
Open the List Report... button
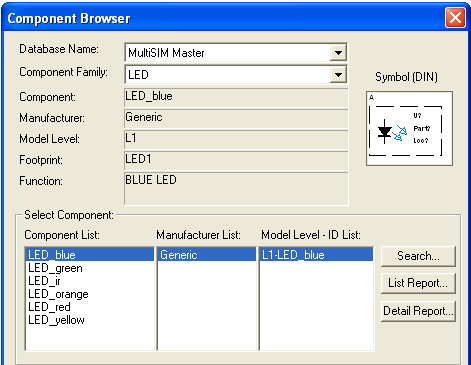418,283
